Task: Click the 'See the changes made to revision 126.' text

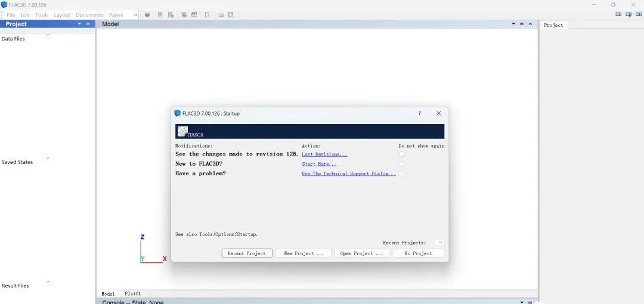Action: pyautogui.click(x=237, y=154)
